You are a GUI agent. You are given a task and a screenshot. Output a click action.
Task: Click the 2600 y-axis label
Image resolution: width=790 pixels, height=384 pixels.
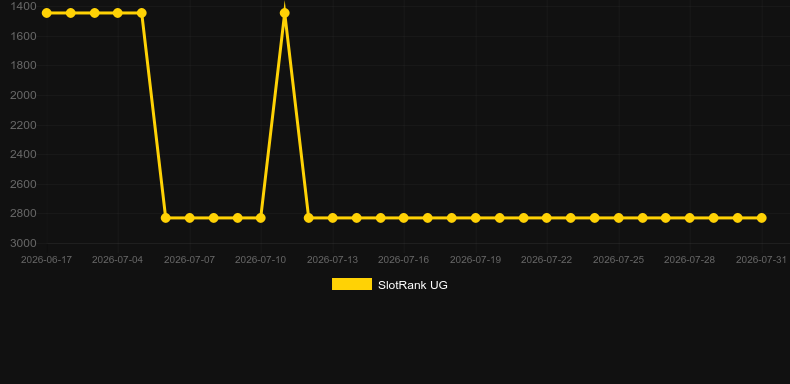tap(23, 184)
